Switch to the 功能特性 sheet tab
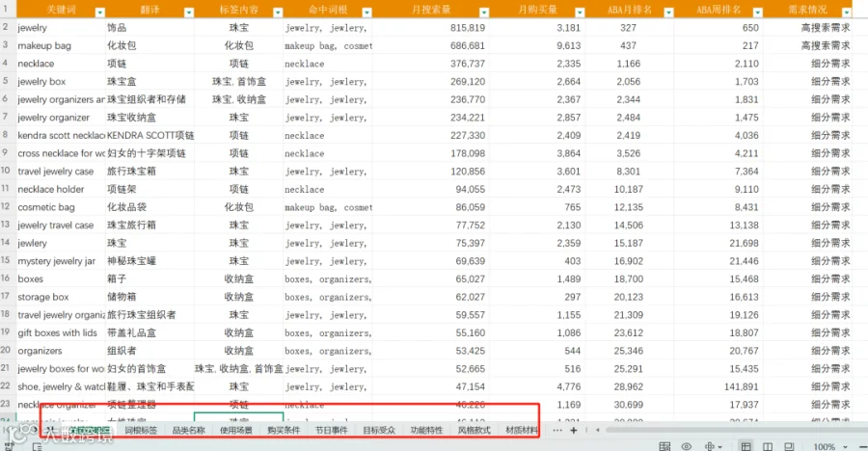 pos(426,430)
